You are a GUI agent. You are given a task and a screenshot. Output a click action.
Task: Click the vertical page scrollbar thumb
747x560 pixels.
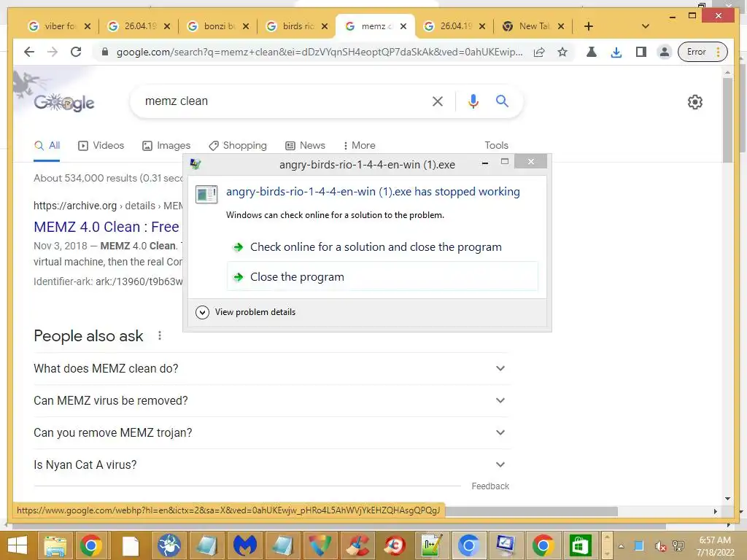coord(727,119)
